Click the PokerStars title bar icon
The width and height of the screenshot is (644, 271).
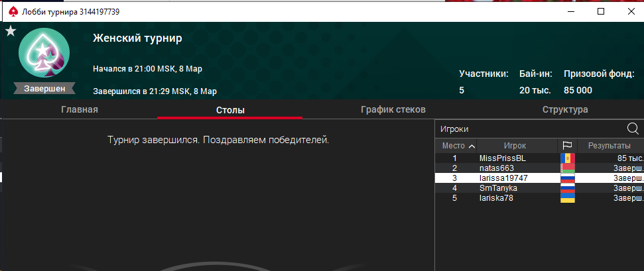click(x=13, y=12)
